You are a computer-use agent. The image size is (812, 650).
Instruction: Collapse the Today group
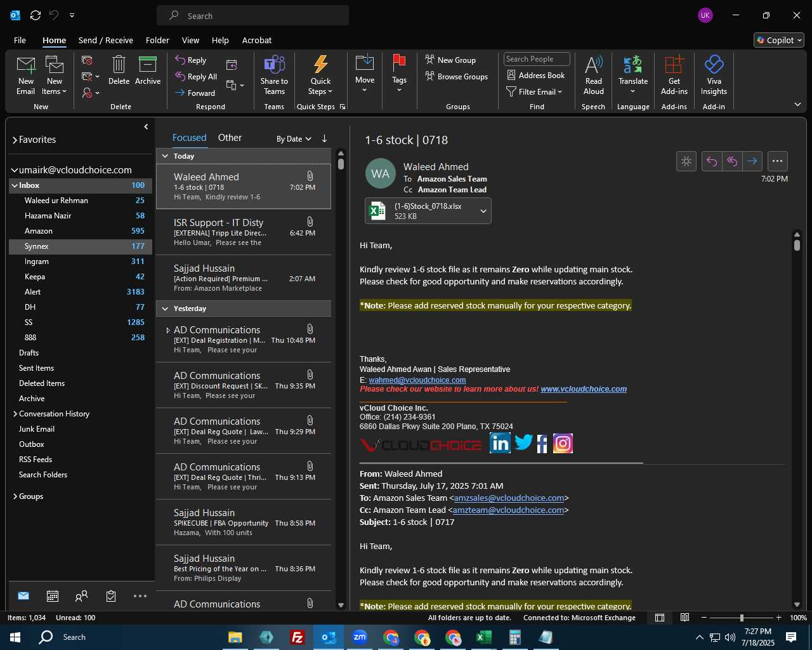point(165,156)
